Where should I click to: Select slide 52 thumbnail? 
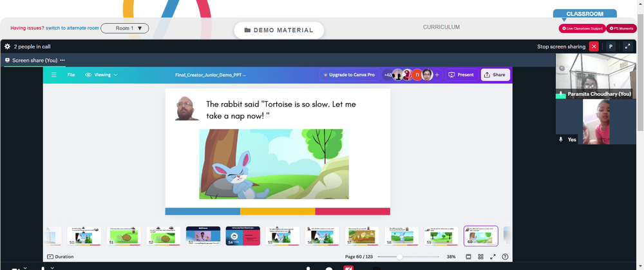point(164,236)
